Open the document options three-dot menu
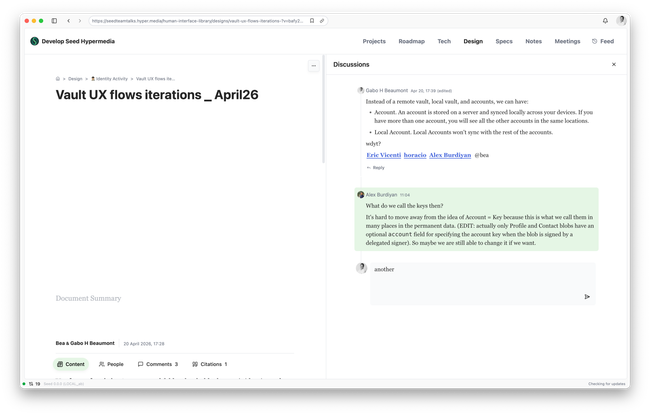The height and width of the screenshot is (415, 650). [x=313, y=66]
